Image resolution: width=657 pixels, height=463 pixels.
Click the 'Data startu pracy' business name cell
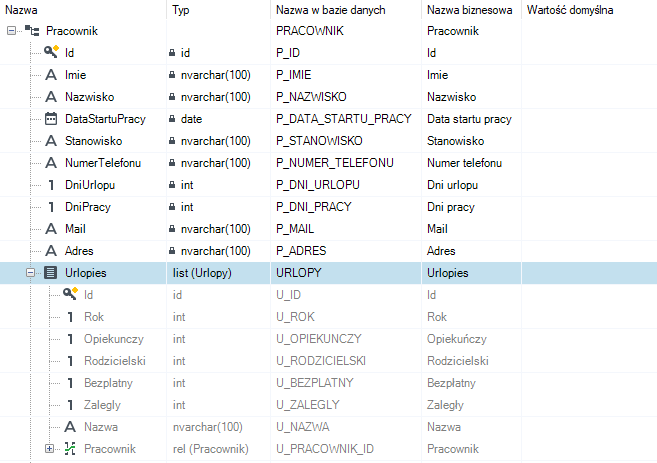[471, 119]
